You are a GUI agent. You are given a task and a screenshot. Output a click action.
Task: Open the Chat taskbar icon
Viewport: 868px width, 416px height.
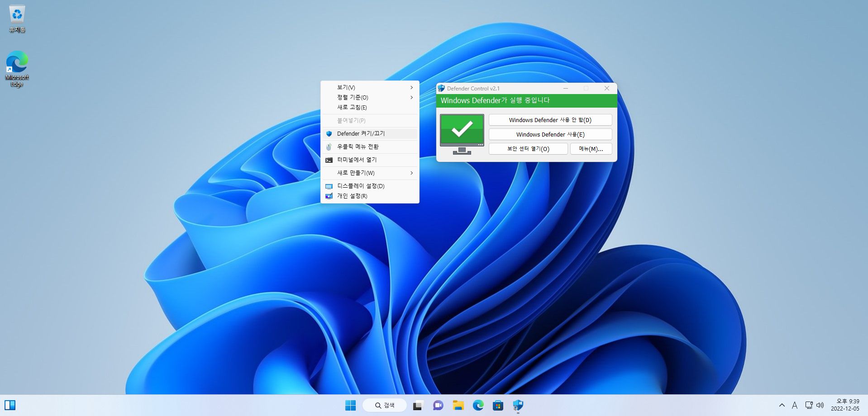[438, 406]
